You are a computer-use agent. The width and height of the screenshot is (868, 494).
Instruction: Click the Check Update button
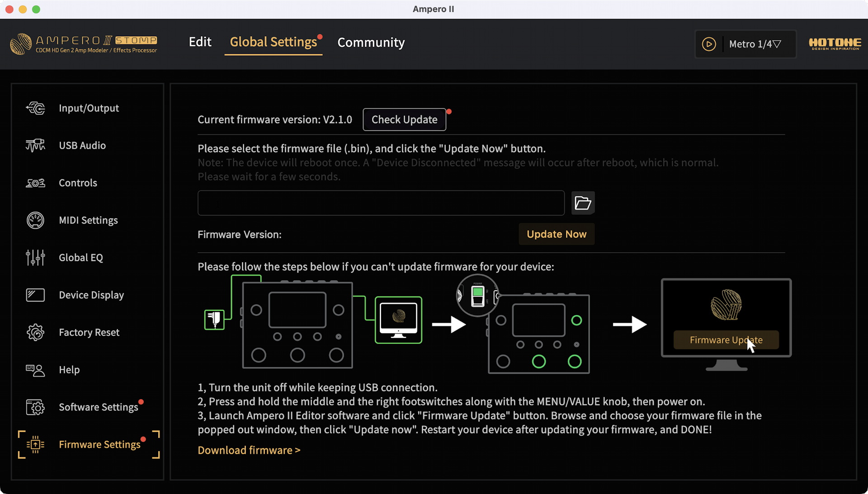[x=404, y=120]
